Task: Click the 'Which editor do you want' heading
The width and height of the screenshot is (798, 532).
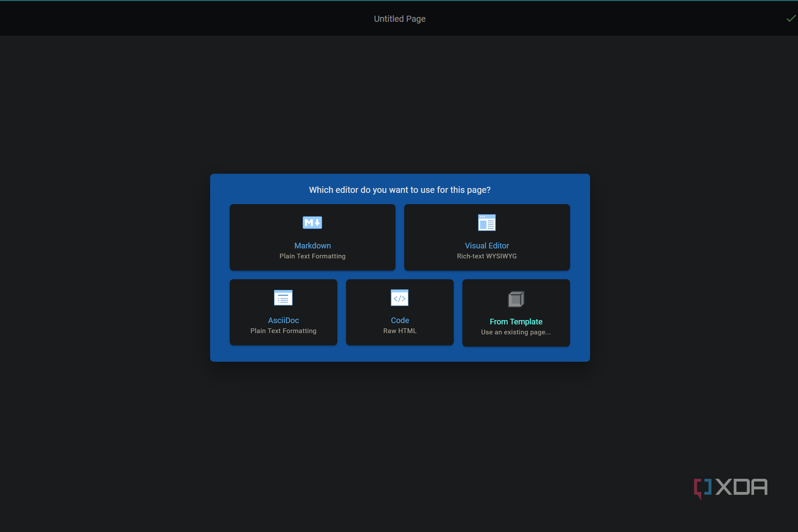Action: [x=400, y=190]
